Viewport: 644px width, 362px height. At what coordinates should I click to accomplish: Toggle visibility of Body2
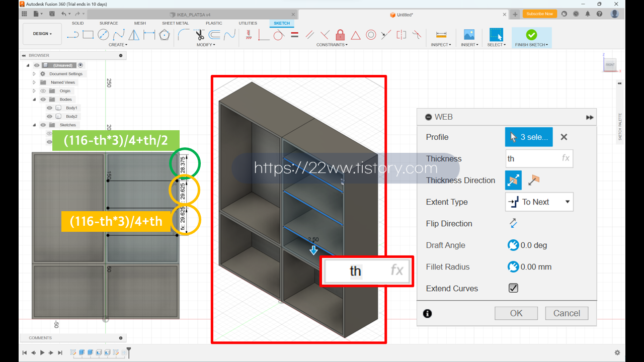point(49,117)
